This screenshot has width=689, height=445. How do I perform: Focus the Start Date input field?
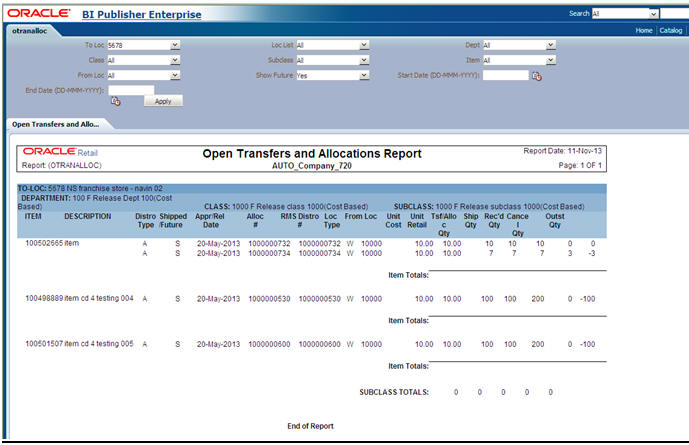[505, 75]
